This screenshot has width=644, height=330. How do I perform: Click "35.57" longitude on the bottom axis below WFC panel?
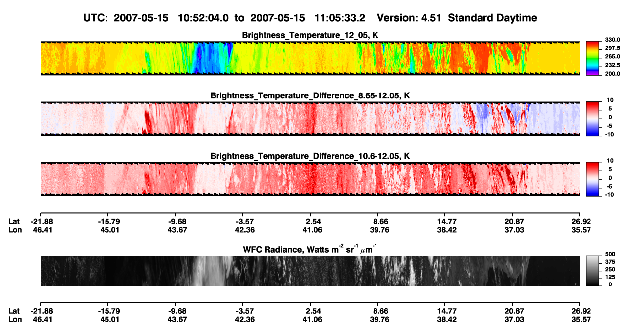581,319
